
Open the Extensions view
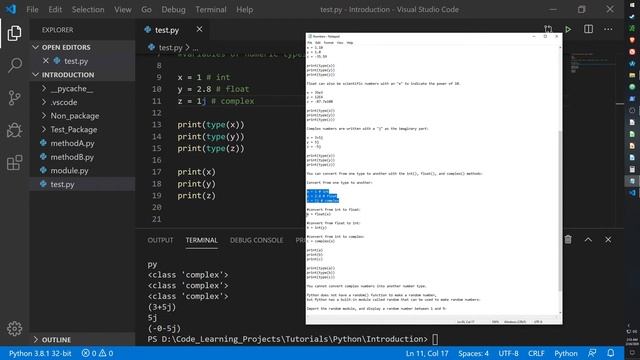pyautogui.click(x=14, y=163)
